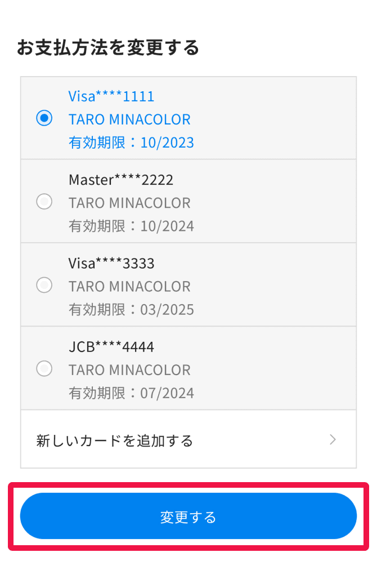Click the Visa****1111 card label
This screenshot has height=588, width=377.
[x=111, y=96]
